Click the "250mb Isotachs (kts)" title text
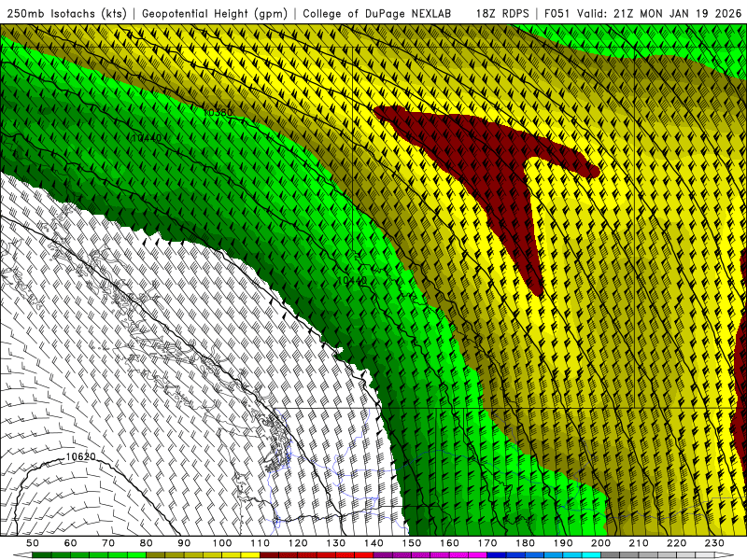 click(66, 14)
